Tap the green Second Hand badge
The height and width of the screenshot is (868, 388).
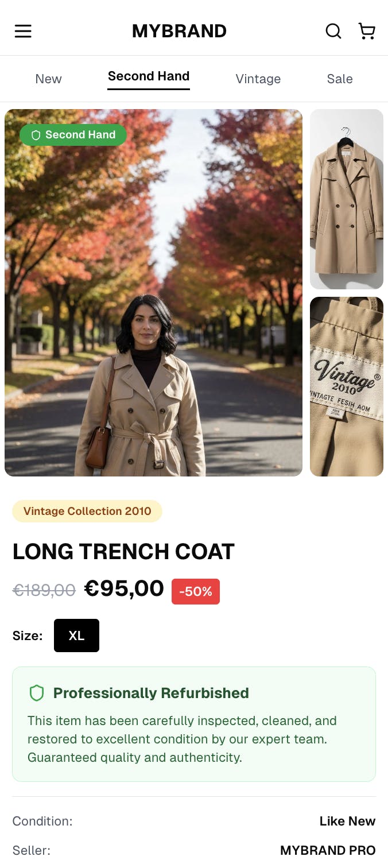pos(73,135)
